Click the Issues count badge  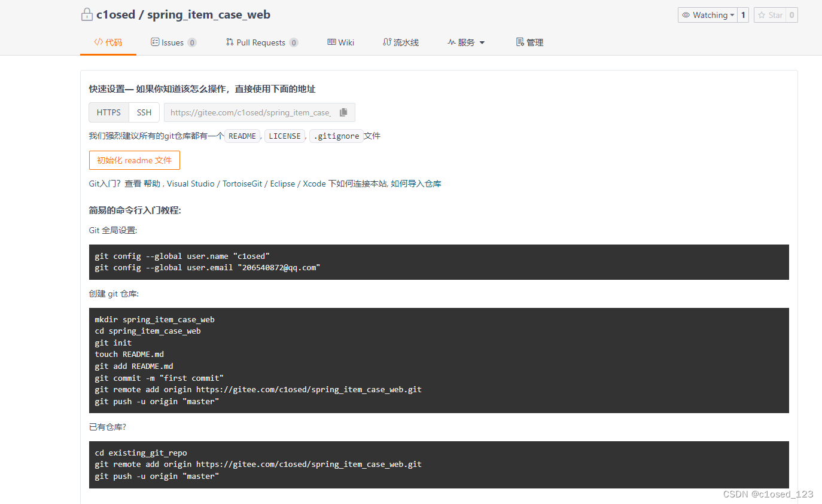[192, 42]
